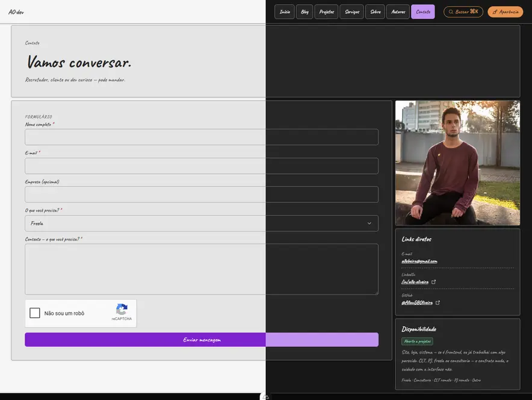Screen dimensions: 532x400
Task: Expand the "O que você precisa?" dropdown arrow
Action: (369, 223)
